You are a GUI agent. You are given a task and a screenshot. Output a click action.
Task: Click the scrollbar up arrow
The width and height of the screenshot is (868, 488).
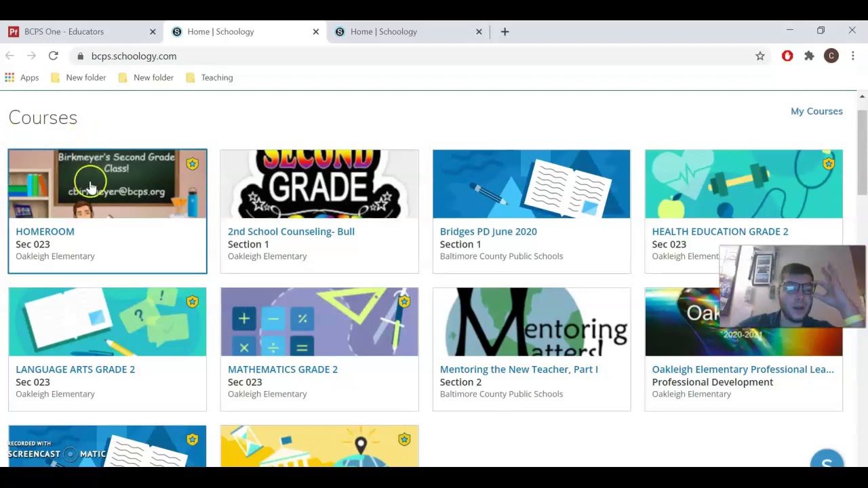point(862,96)
